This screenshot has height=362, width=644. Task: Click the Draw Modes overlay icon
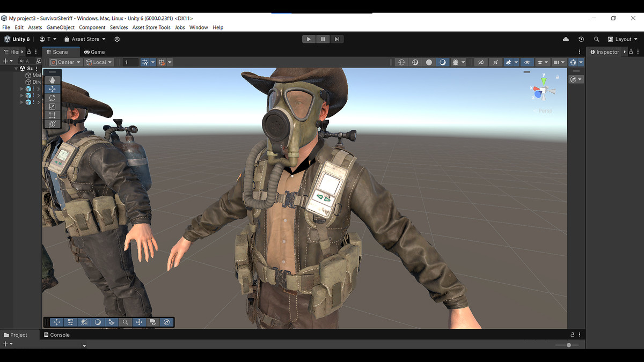pos(98,322)
